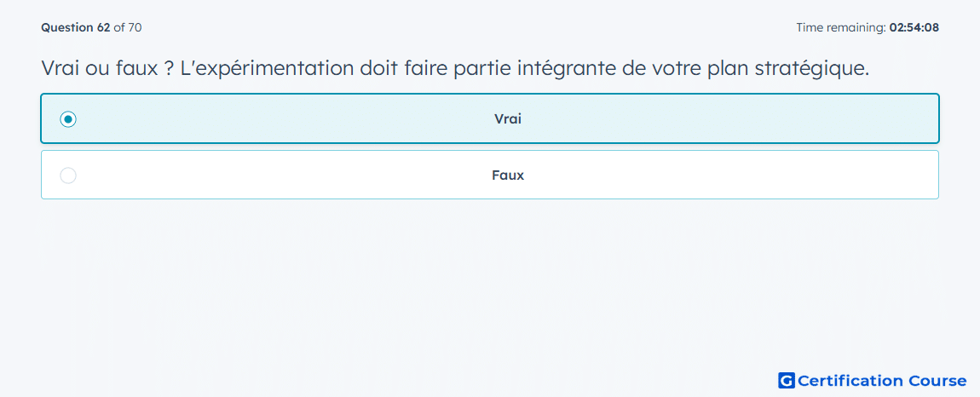980x397 pixels.
Task: Choose the "Faux" answer label
Action: click(507, 175)
